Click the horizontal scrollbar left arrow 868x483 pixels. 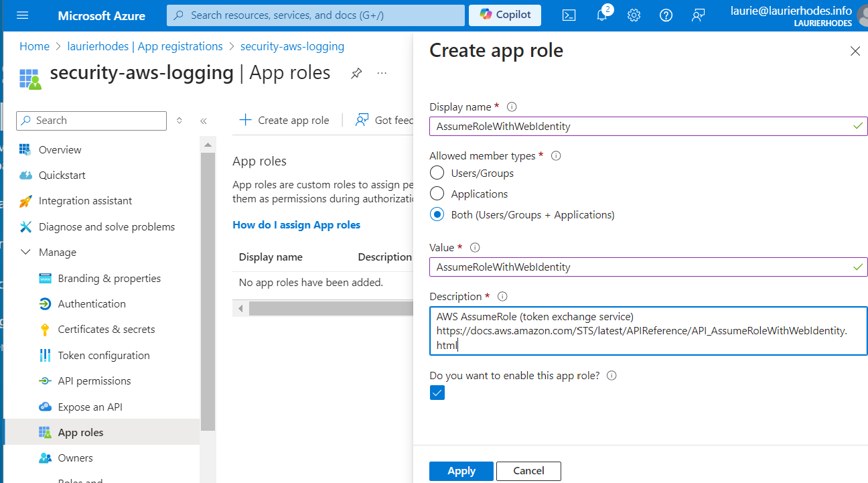[240, 309]
